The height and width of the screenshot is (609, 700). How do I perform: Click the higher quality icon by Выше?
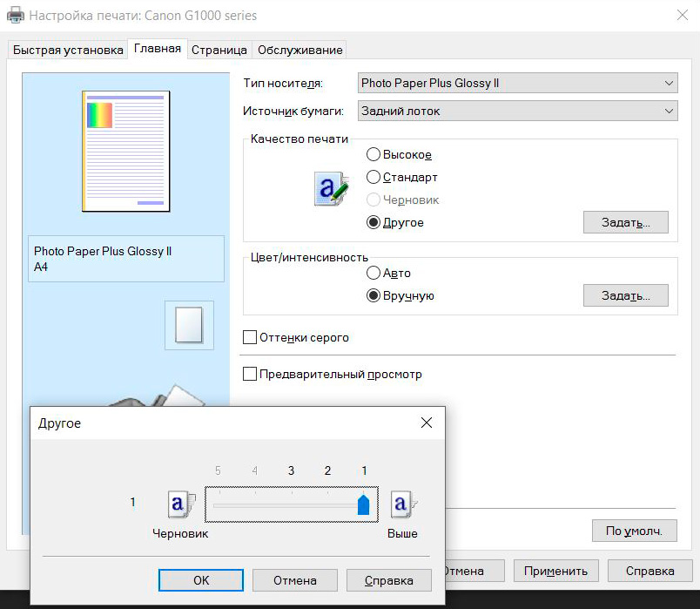(403, 504)
